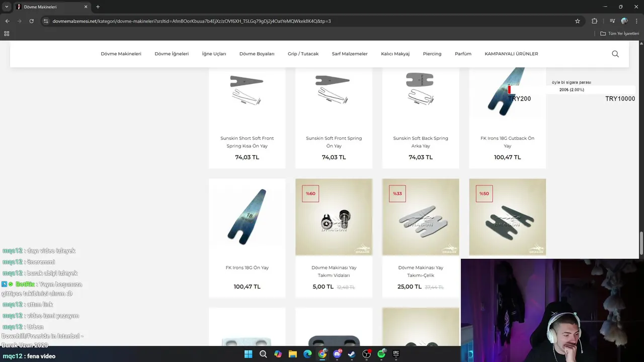Open FK Irons 18G Cutback Ön Yay link
Image resolution: width=644 pixels, height=362 pixels.
coord(507,142)
